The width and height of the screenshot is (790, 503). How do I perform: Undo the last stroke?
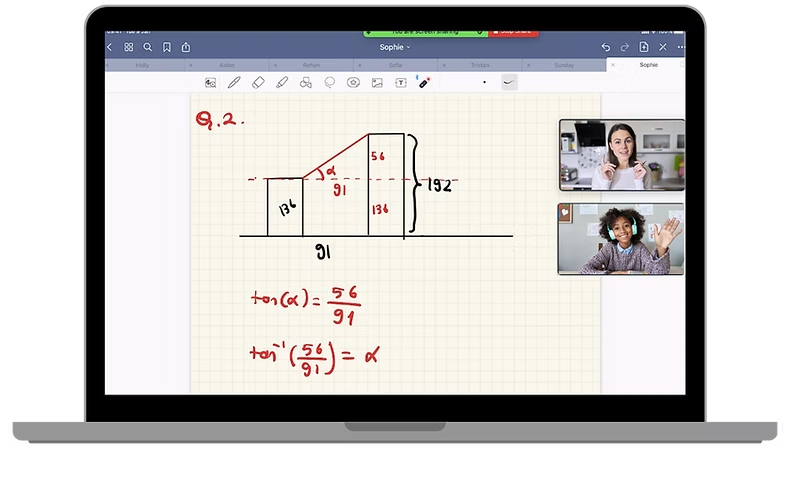coord(606,47)
